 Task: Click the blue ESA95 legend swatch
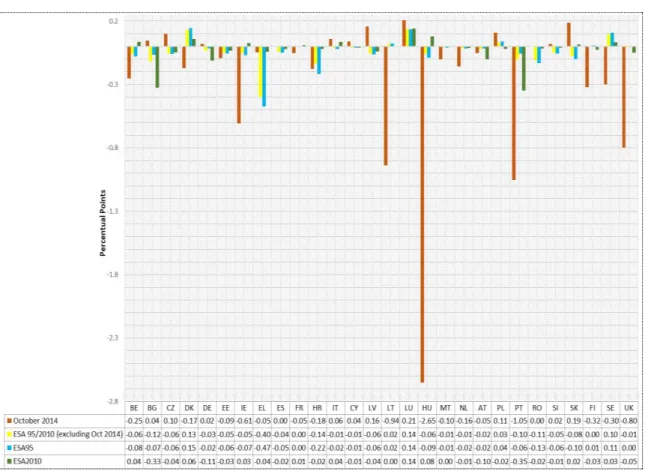point(9,448)
